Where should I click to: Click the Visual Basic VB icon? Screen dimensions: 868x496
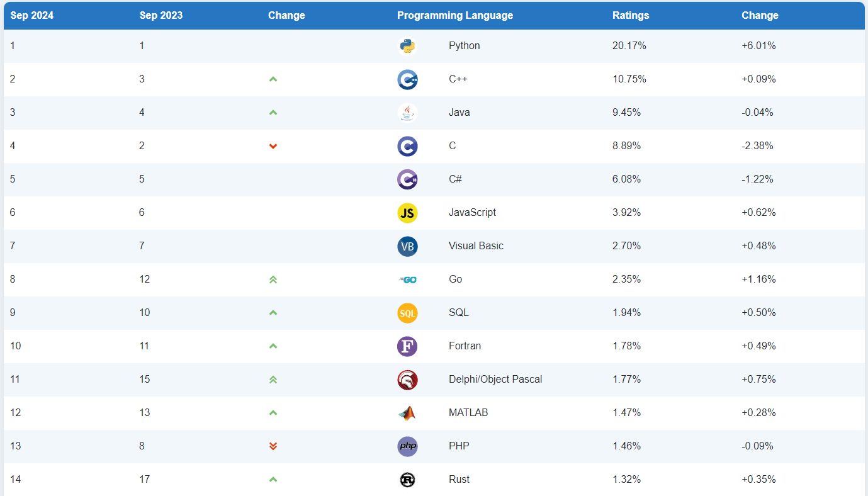tap(407, 246)
